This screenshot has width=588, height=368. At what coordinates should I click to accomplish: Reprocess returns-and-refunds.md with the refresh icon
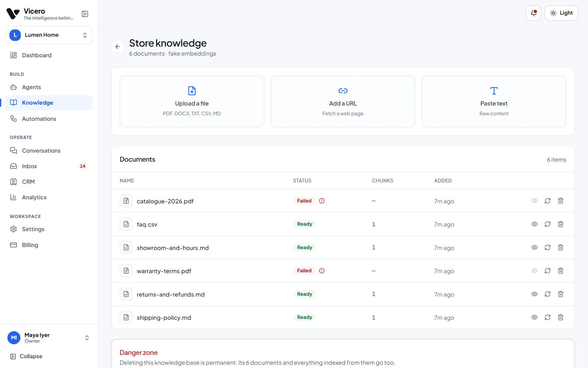548,294
